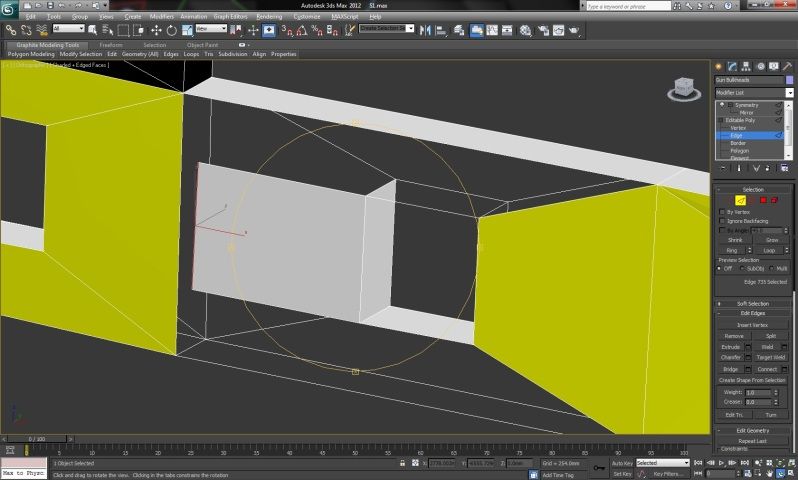798x480 pixels.
Task: Open the Extrude settings box
Action: pos(748,347)
